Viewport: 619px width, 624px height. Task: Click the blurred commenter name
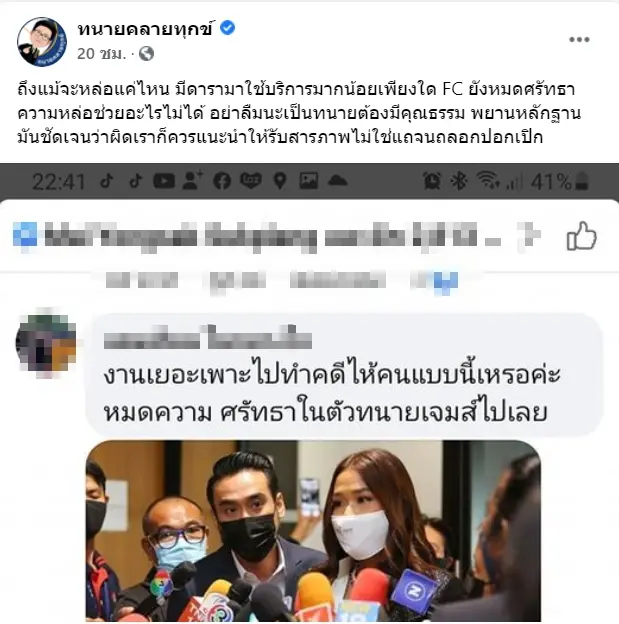(207, 339)
